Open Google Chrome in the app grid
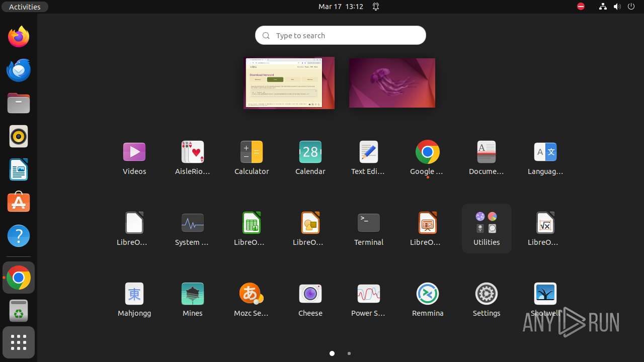 coord(428,158)
